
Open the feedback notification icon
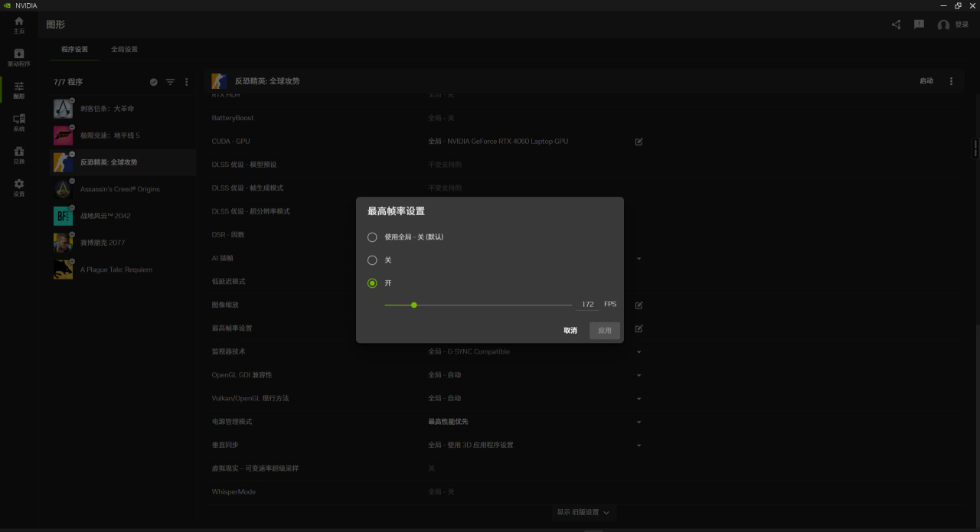point(920,24)
